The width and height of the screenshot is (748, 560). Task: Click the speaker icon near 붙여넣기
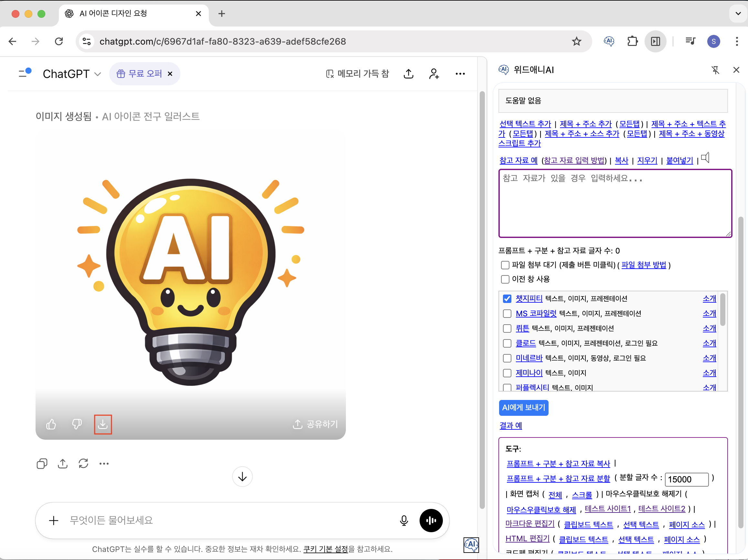point(705,158)
